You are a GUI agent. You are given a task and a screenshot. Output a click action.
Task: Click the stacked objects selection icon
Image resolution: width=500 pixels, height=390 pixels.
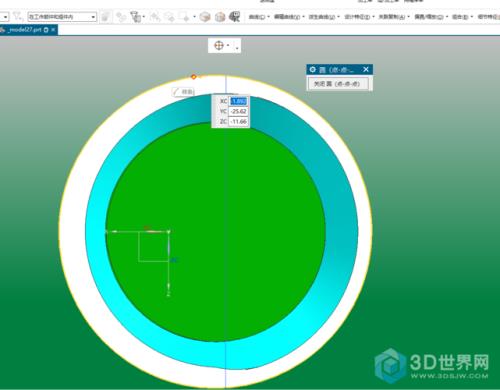135,16
